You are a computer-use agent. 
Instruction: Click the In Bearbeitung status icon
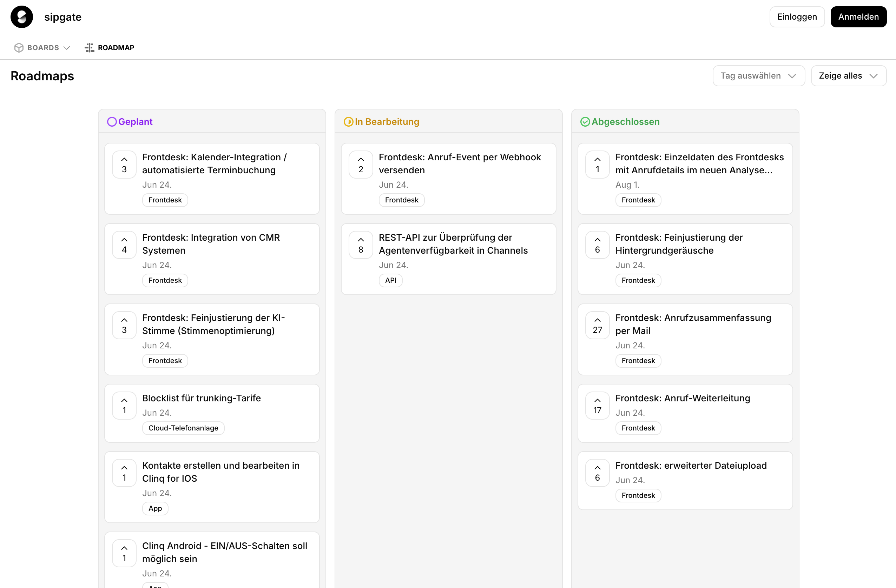click(348, 122)
